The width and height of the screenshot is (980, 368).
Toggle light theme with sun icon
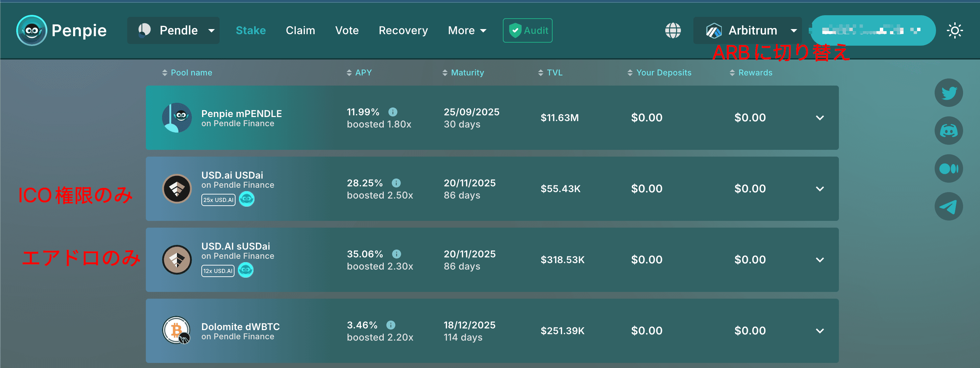(x=955, y=30)
